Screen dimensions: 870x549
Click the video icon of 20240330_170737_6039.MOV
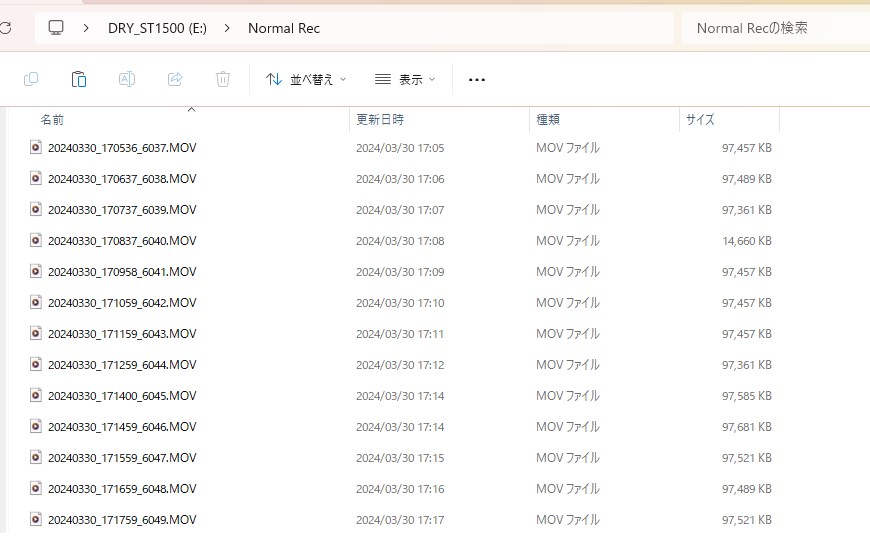36,209
